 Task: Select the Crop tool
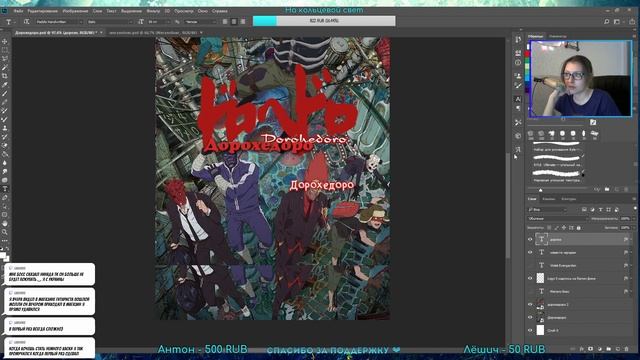click(5, 76)
